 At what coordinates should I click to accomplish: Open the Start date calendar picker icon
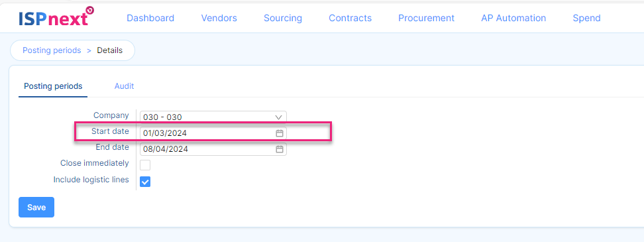[x=280, y=133]
